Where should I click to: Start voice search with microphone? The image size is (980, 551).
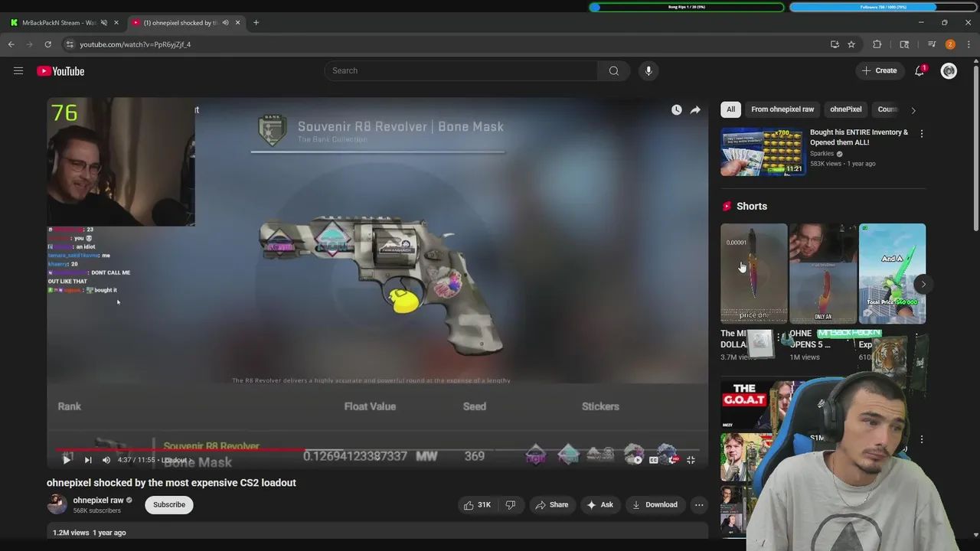click(648, 70)
